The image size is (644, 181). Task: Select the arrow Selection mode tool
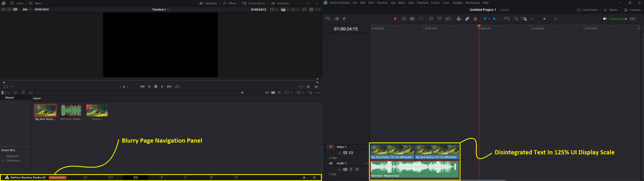(x=395, y=19)
